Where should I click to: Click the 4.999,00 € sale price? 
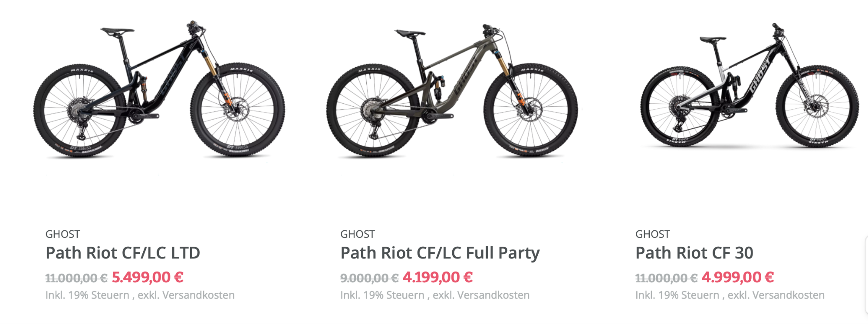coord(737,277)
